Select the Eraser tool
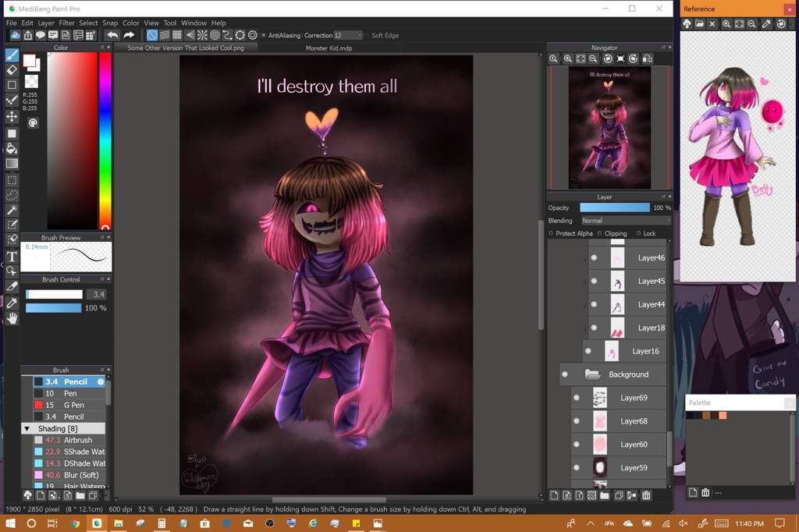This screenshot has height=532, width=799. coord(12,69)
